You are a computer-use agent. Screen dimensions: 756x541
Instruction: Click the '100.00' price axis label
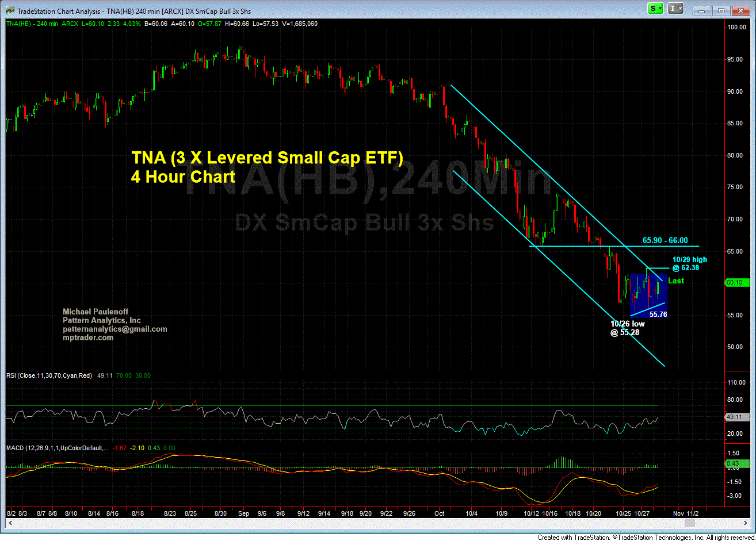tap(736, 27)
